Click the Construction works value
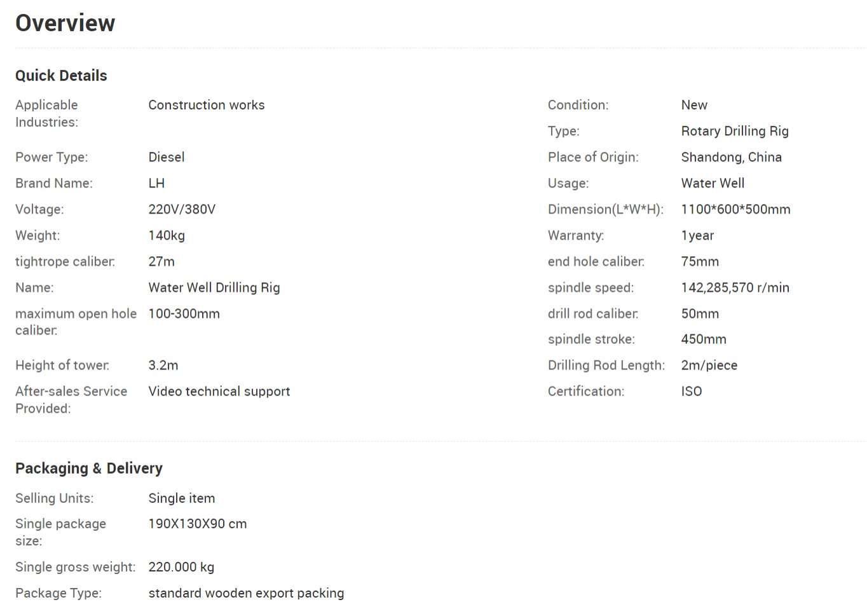Viewport: 867px width, 616px height. point(207,105)
